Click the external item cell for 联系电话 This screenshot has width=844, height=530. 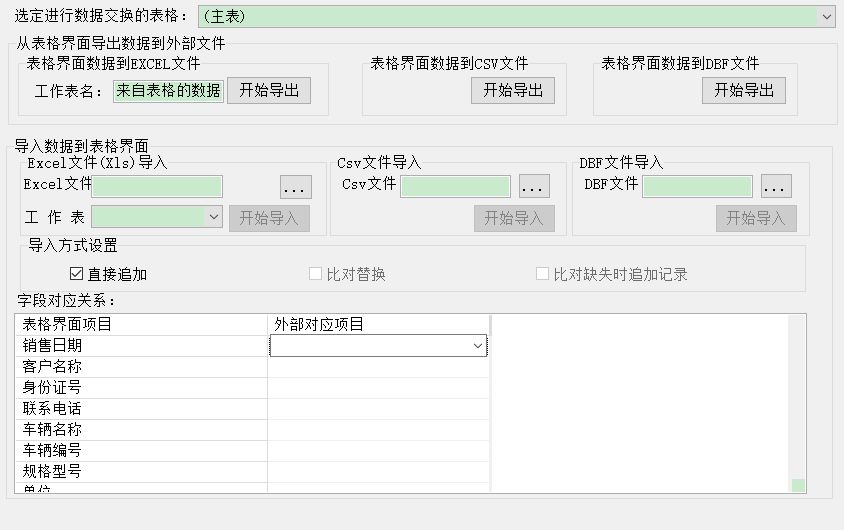(x=378, y=409)
